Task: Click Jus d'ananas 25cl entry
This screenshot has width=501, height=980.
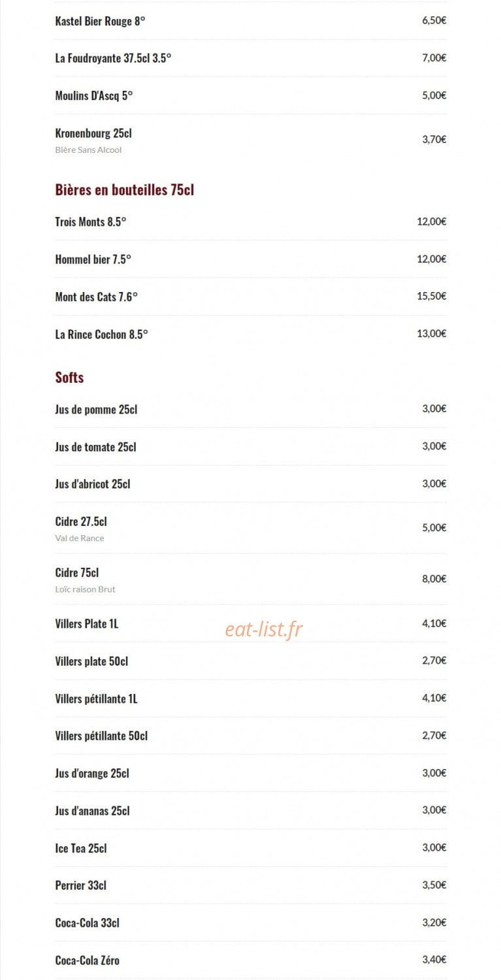Action: pyautogui.click(x=251, y=811)
